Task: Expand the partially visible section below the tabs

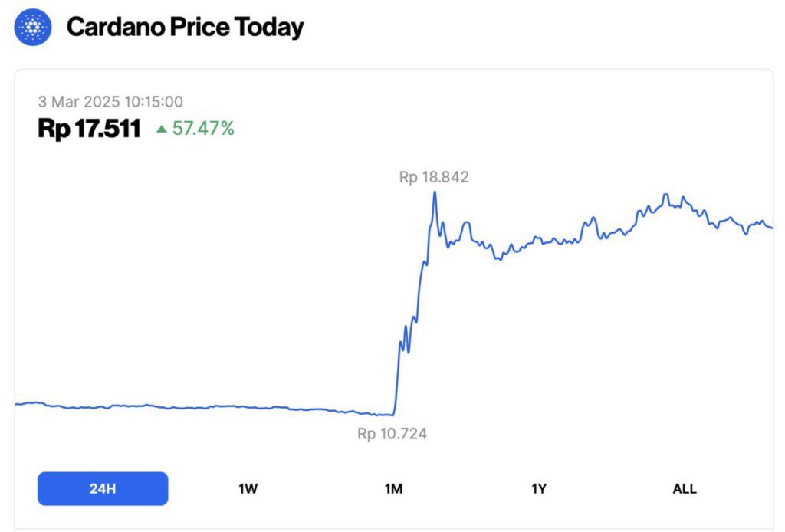Action: 392,527
